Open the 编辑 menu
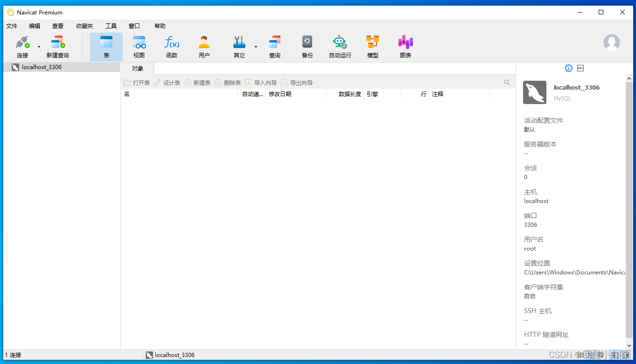636x364 pixels. coord(35,26)
